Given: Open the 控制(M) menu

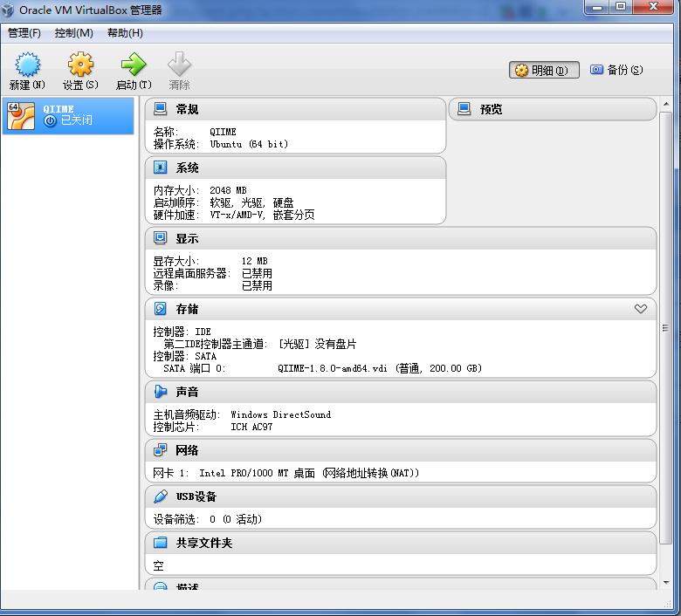Looking at the screenshot, I should (x=74, y=33).
